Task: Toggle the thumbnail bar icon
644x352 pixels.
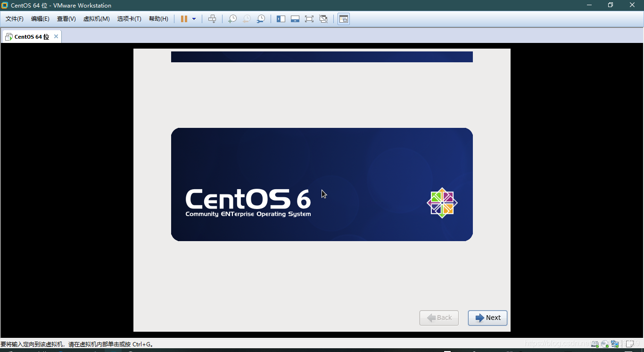Action: point(295,19)
